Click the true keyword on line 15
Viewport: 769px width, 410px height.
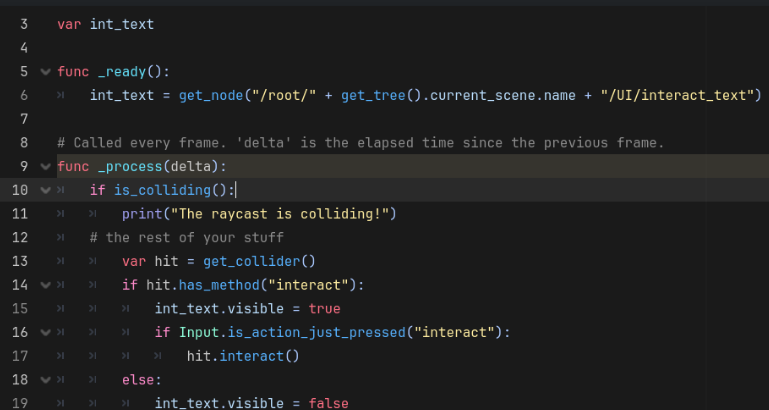pos(324,309)
